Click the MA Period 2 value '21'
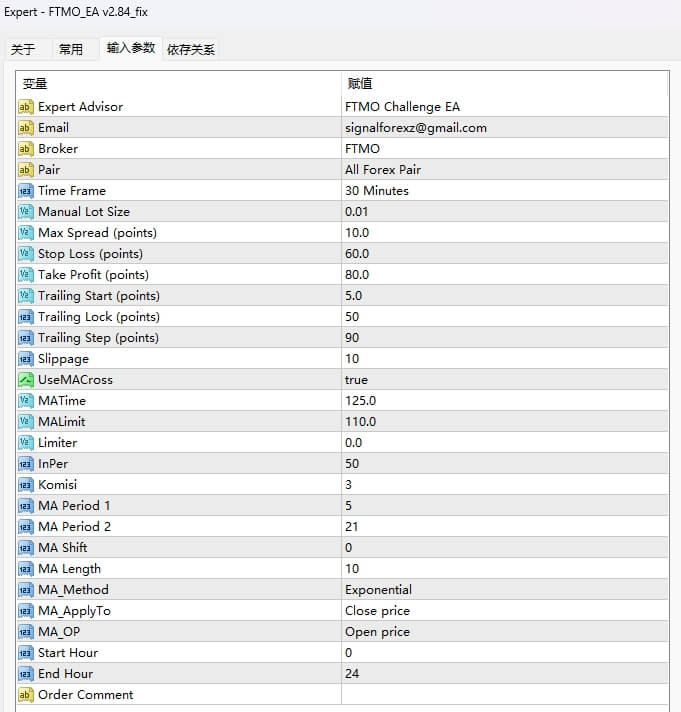 (351, 526)
